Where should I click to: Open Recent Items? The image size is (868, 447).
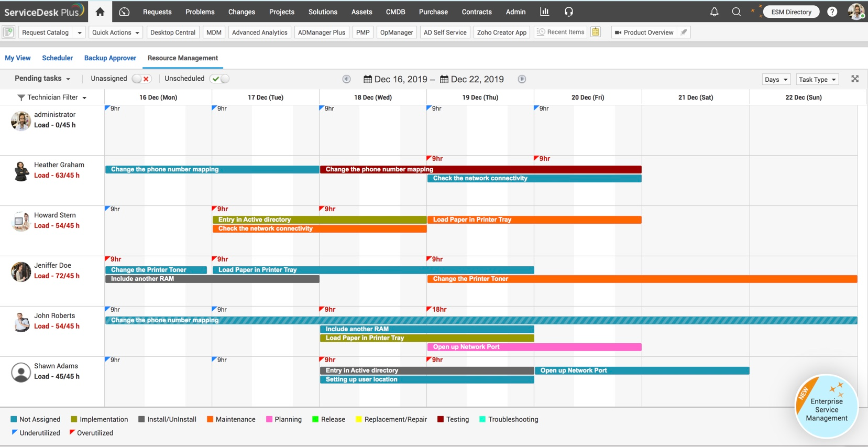tap(561, 32)
